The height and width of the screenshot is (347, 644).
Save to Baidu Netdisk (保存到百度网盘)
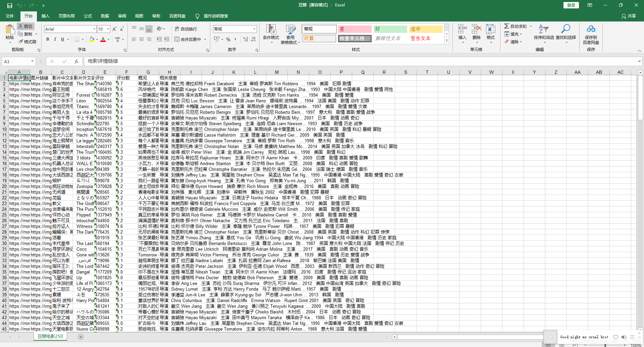pos(591,34)
